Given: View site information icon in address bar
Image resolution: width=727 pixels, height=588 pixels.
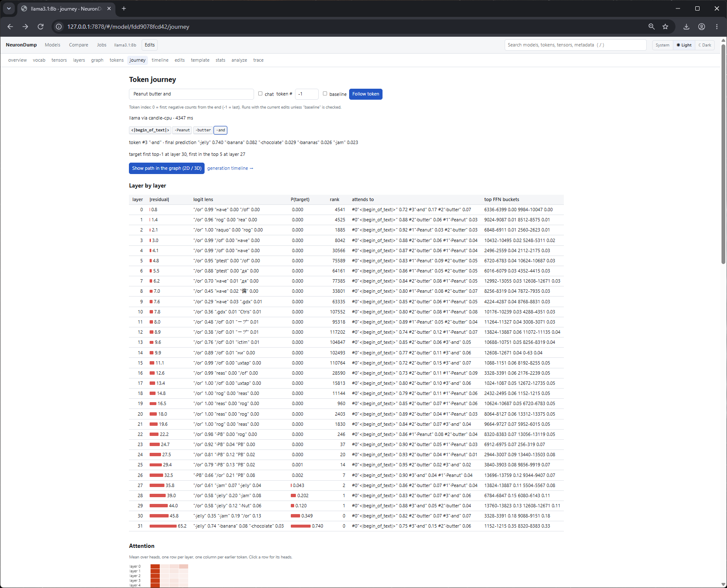Looking at the screenshot, I should tap(59, 27).
